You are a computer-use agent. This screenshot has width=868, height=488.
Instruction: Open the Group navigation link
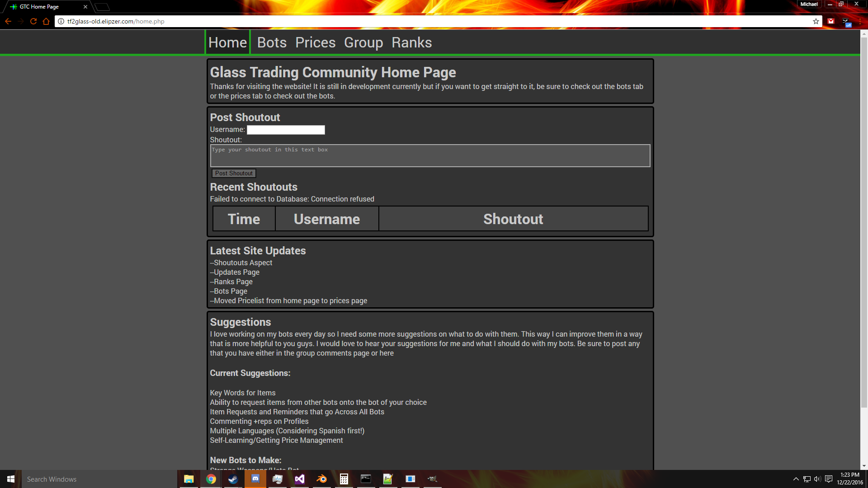point(363,42)
